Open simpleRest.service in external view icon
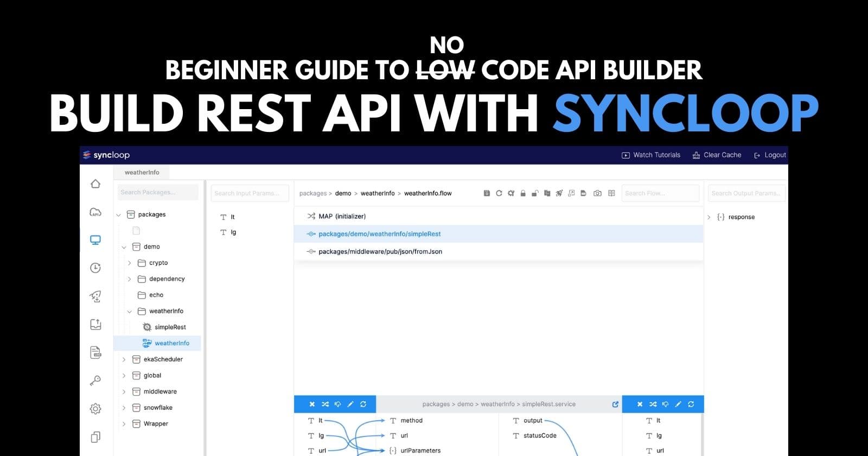This screenshot has width=868, height=456. pyautogui.click(x=615, y=404)
